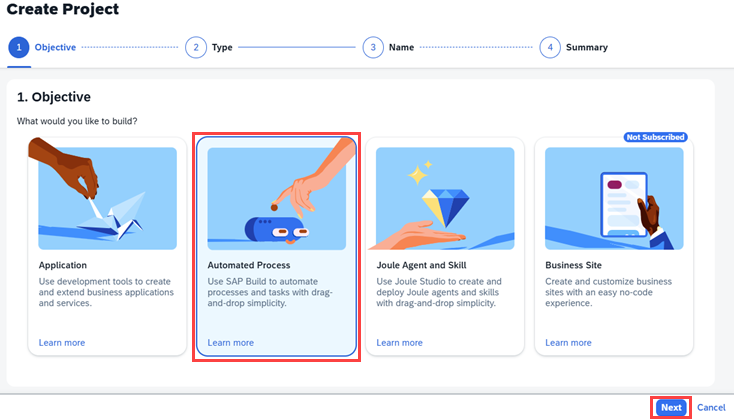Click the Joule Agent and Skill title
The width and height of the screenshot is (734, 419).
[421, 265]
